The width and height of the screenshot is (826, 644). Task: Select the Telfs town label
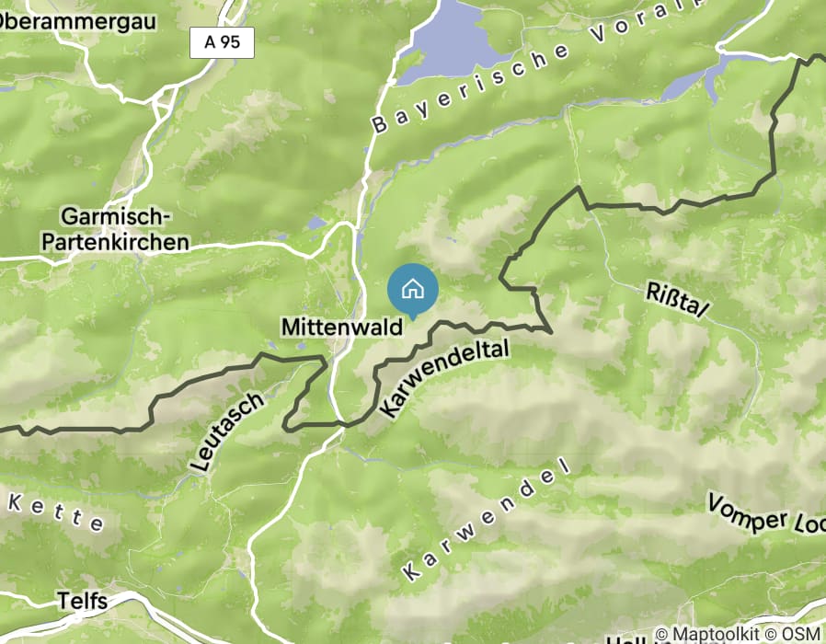tap(82, 601)
